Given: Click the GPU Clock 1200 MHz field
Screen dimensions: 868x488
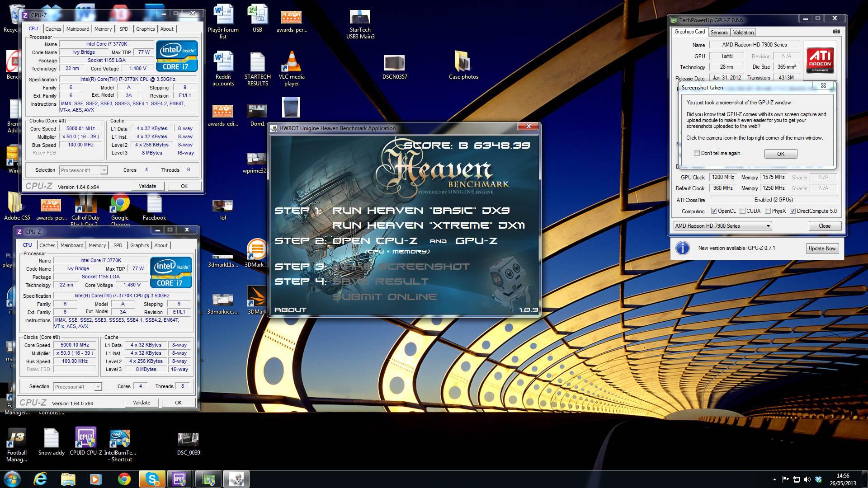Looking at the screenshot, I should click(x=723, y=177).
